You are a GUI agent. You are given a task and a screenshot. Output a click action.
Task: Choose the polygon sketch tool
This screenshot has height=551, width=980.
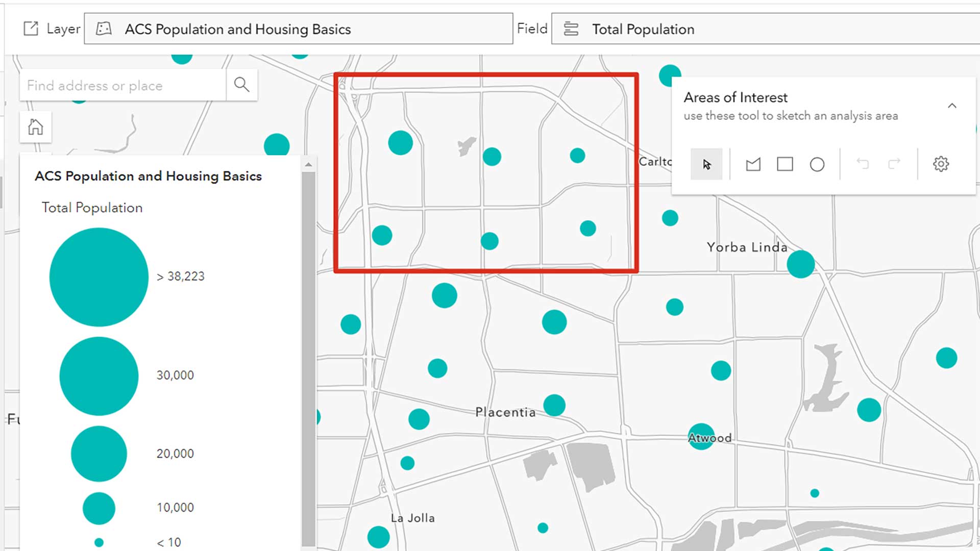coord(753,164)
